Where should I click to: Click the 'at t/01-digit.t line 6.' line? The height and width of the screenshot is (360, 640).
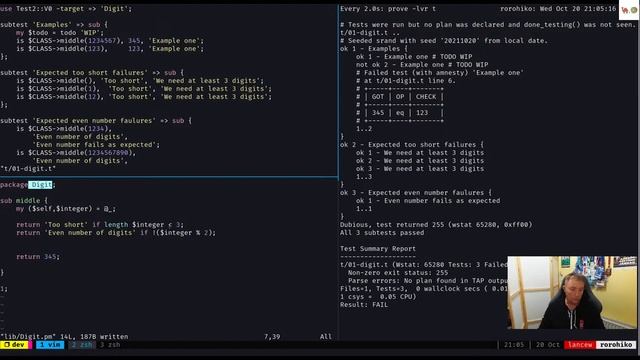click(x=406, y=81)
